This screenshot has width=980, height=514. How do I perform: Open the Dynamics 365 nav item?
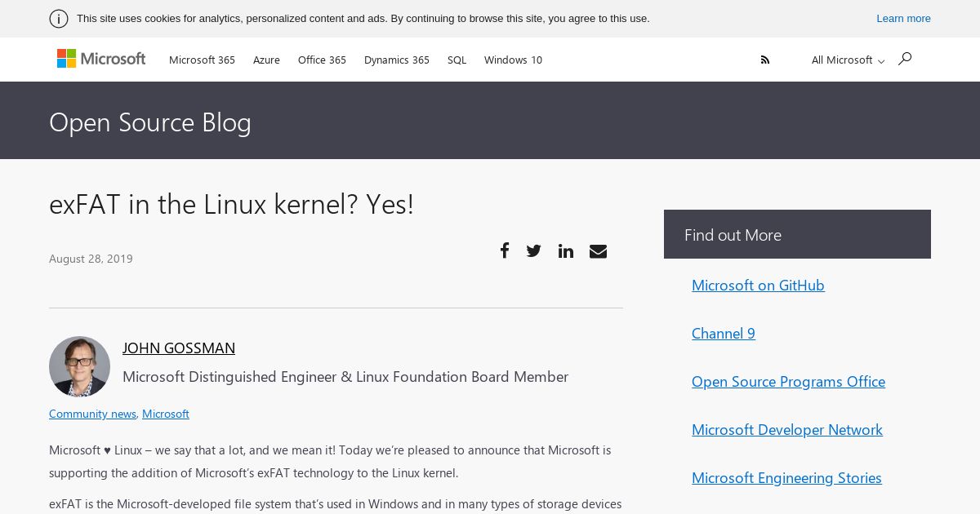pyautogui.click(x=397, y=60)
